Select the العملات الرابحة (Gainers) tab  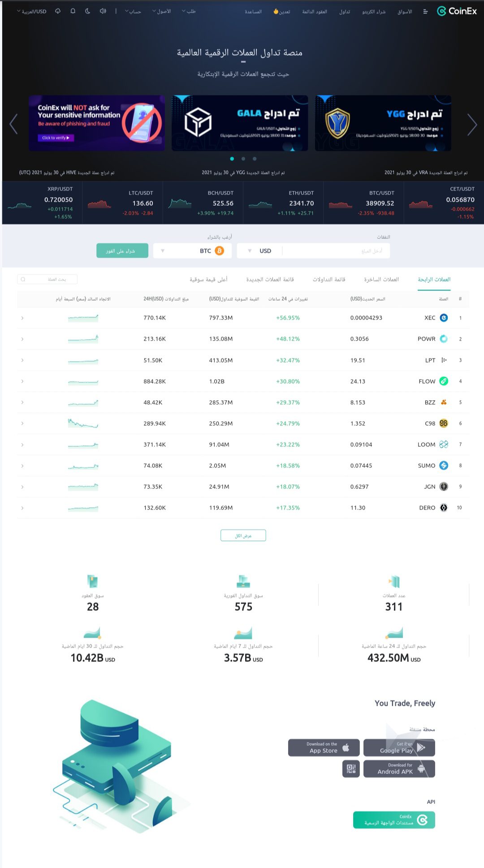(434, 279)
